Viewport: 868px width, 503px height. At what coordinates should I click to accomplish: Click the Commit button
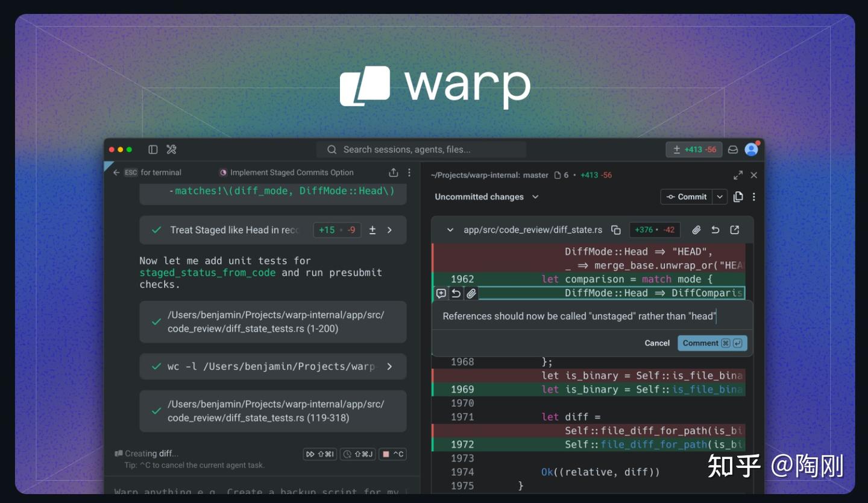tap(687, 197)
